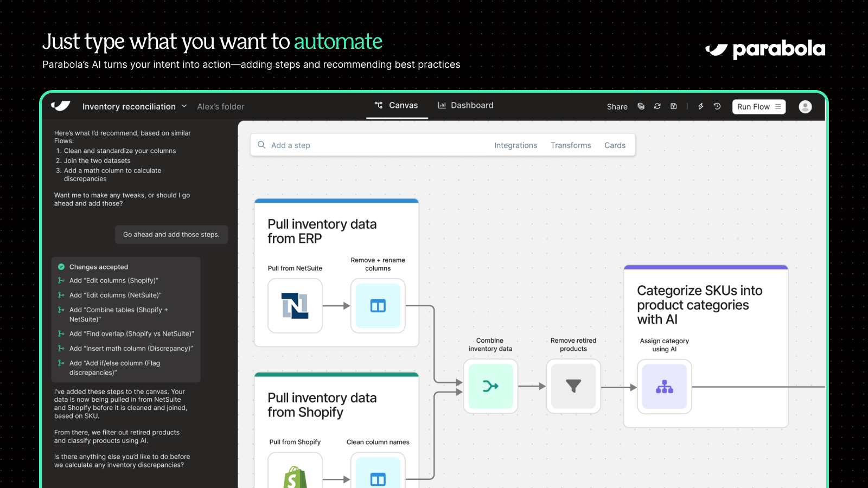Viewport: 868px width, 488px height.
Task: Click the Dashboard tab chart icon
Action: pos(442,105)
